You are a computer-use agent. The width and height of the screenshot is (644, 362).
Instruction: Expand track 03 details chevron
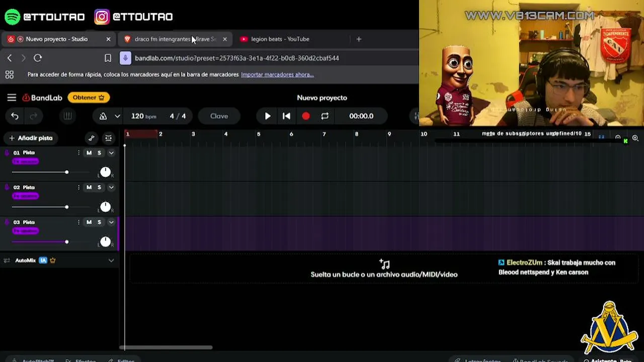(111, 222)
